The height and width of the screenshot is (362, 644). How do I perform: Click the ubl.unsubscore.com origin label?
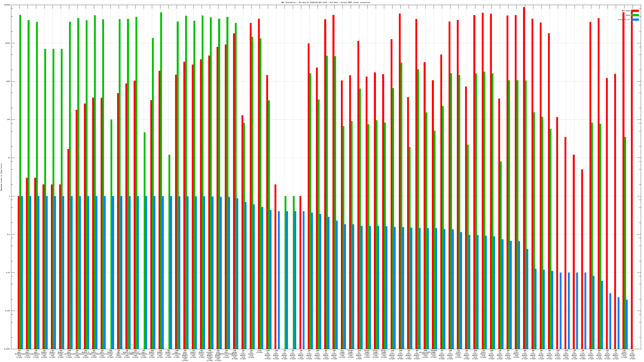tap(102, 354)
